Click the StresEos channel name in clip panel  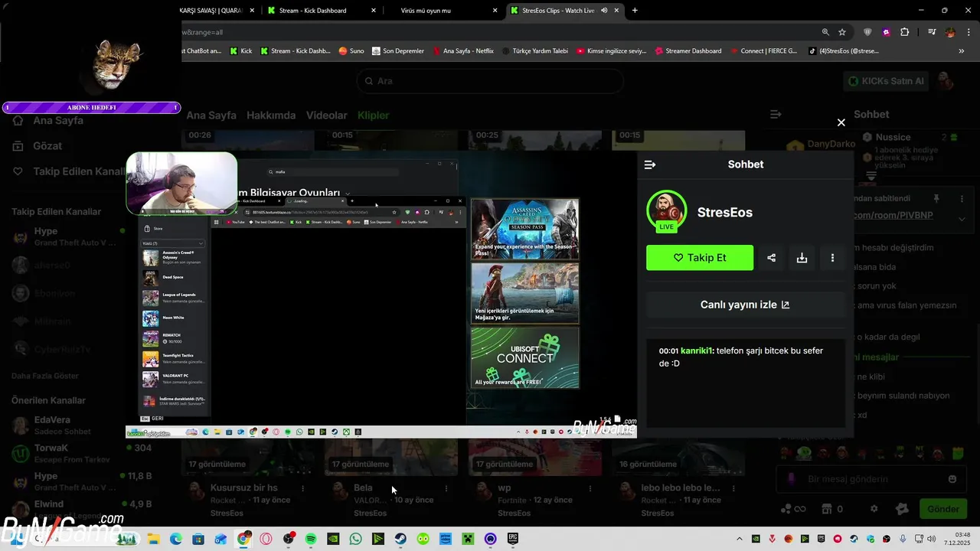click(x=725, y=213)
